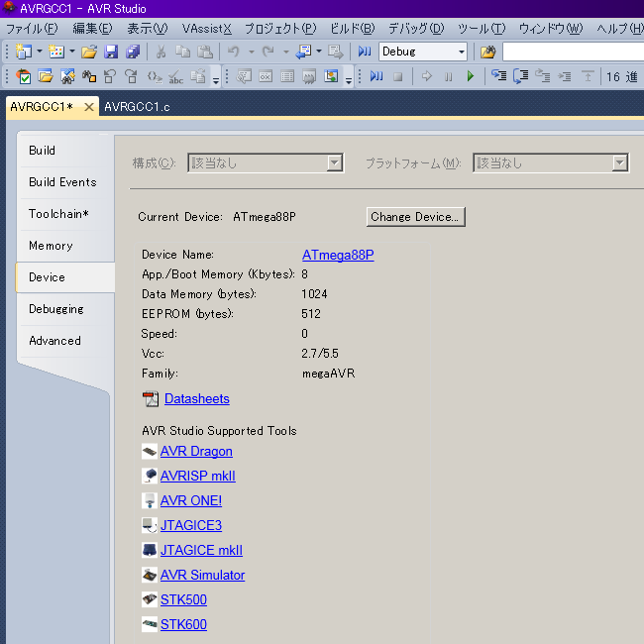The height and width of the screenshot is (644, 644).
Task: Expand the Undo history dropdown arrow
Action: [252, 52]
